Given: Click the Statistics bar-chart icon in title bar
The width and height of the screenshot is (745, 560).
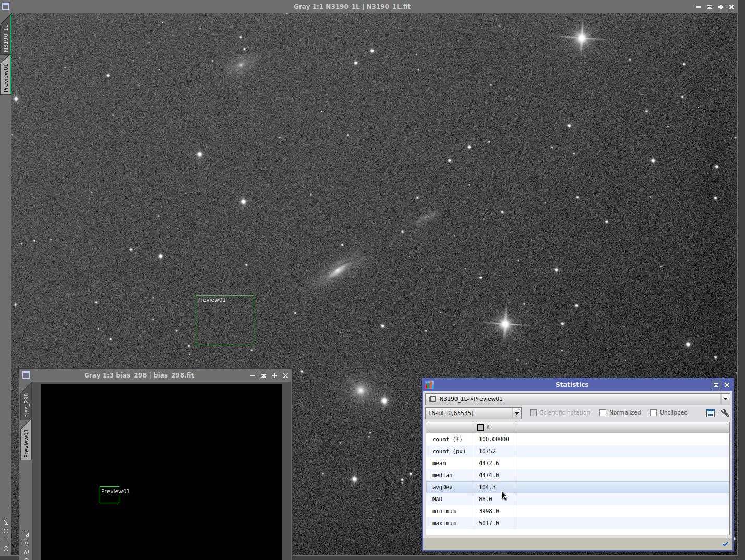Looking at the screenshot, I should [429, 385].
